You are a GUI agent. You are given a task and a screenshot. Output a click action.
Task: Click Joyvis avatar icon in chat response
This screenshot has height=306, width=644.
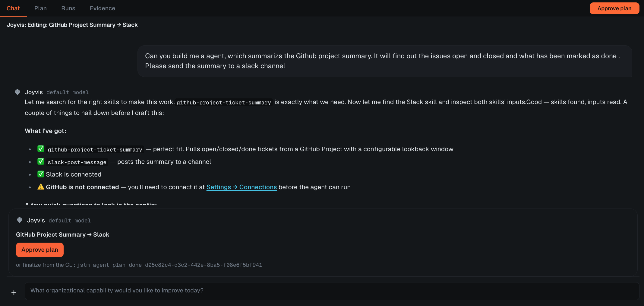(x=17, y=92)
